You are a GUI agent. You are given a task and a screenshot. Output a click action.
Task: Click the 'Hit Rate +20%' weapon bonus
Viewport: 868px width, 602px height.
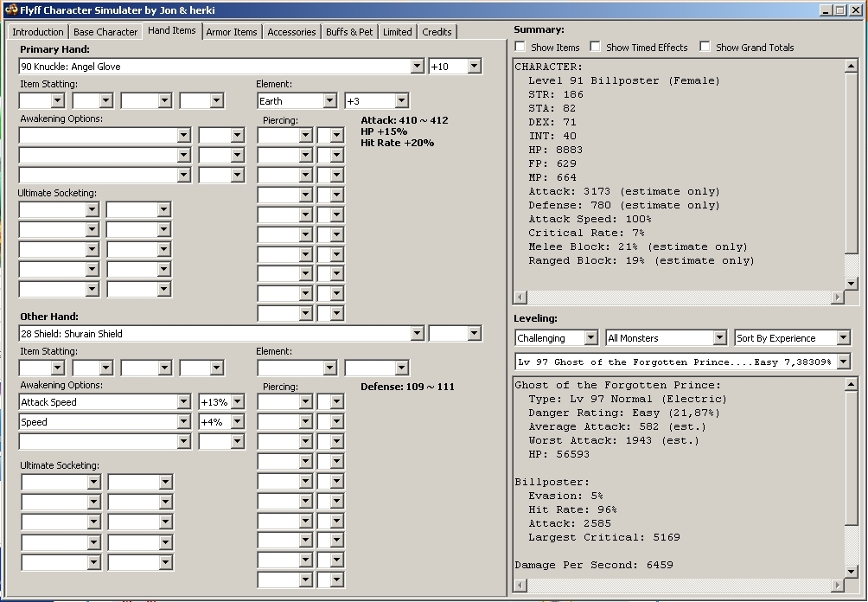pyautogui.click(x=398, y=143)
